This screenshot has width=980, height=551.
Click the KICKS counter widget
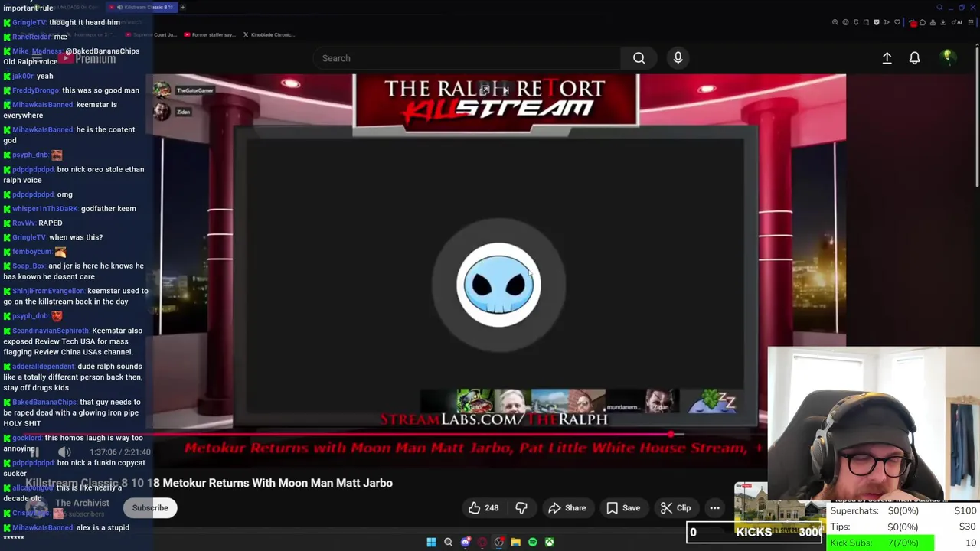coord(756,533)
